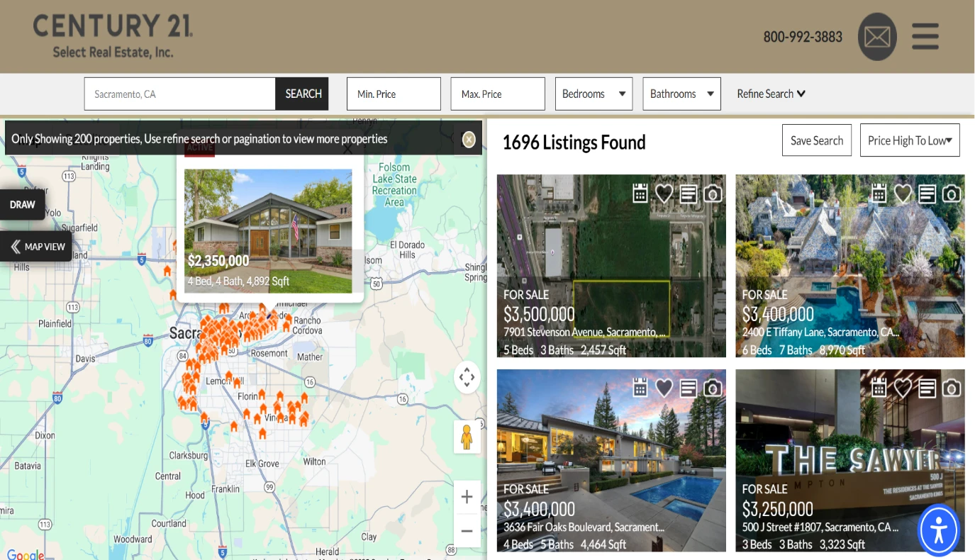View details list for 2400 E Tiffany Lane
Viewport: 975px width, 560px height.
(x=927, y=193)
